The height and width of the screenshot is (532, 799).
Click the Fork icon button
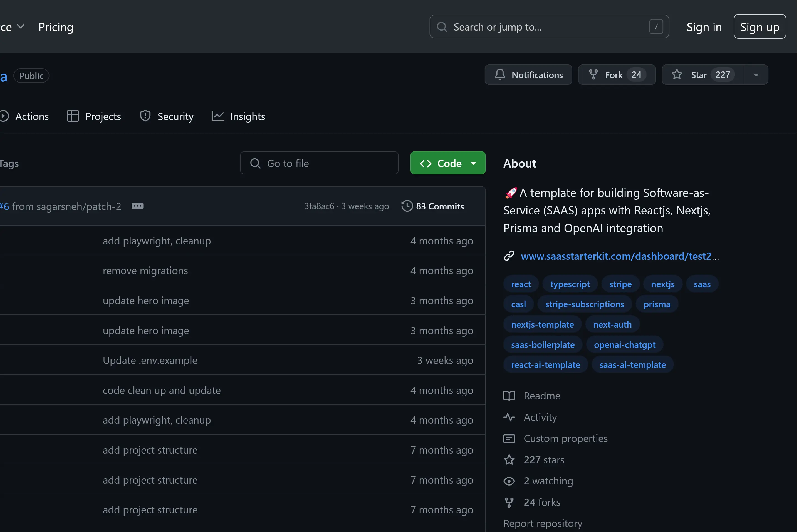click(x=593, y=75)
